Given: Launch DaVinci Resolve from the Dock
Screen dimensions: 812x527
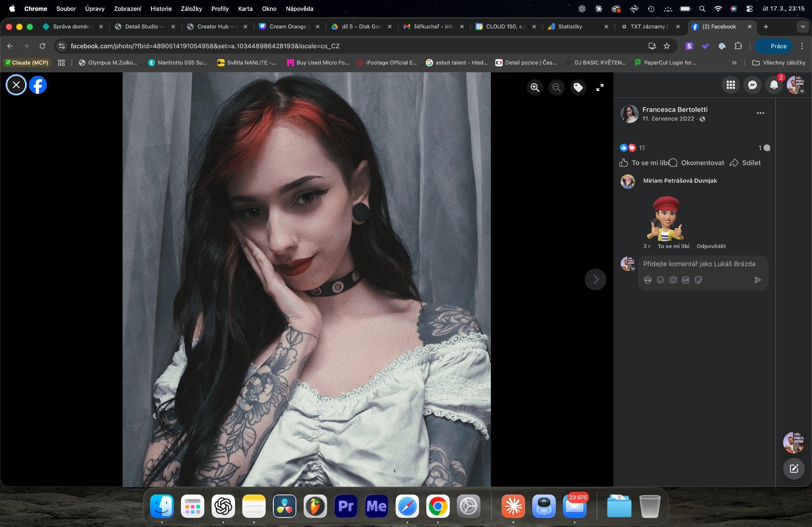Looking at the screenshot, I should pos(284,506).
